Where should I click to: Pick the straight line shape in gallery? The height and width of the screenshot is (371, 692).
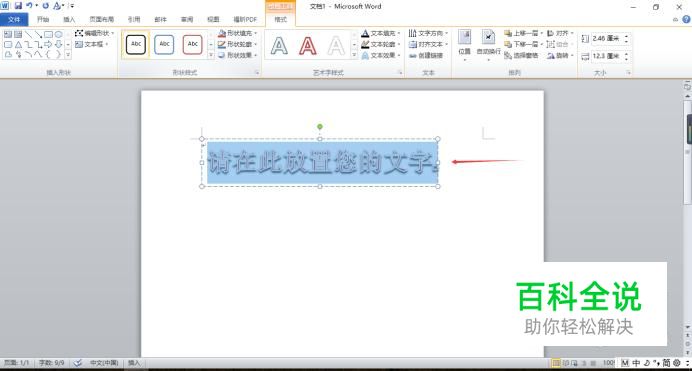28,34
